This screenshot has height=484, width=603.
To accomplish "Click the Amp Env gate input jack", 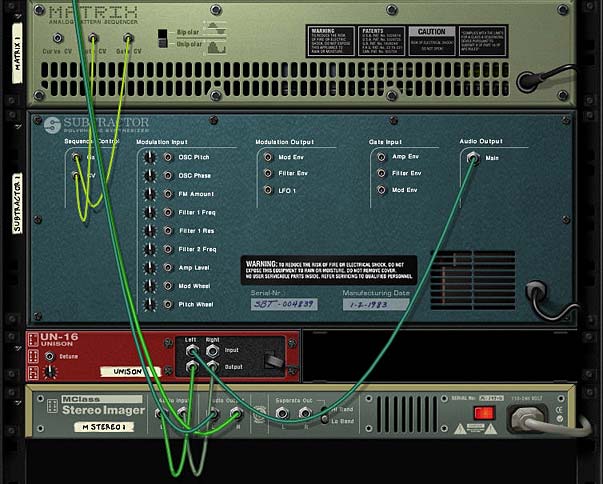I will [x=381, y=157].
